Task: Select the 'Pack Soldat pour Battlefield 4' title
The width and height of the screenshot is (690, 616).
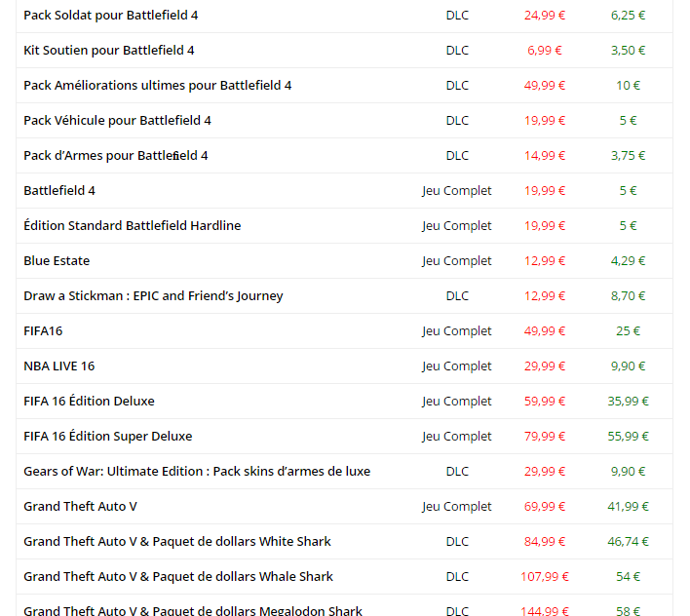Action: 111,16
